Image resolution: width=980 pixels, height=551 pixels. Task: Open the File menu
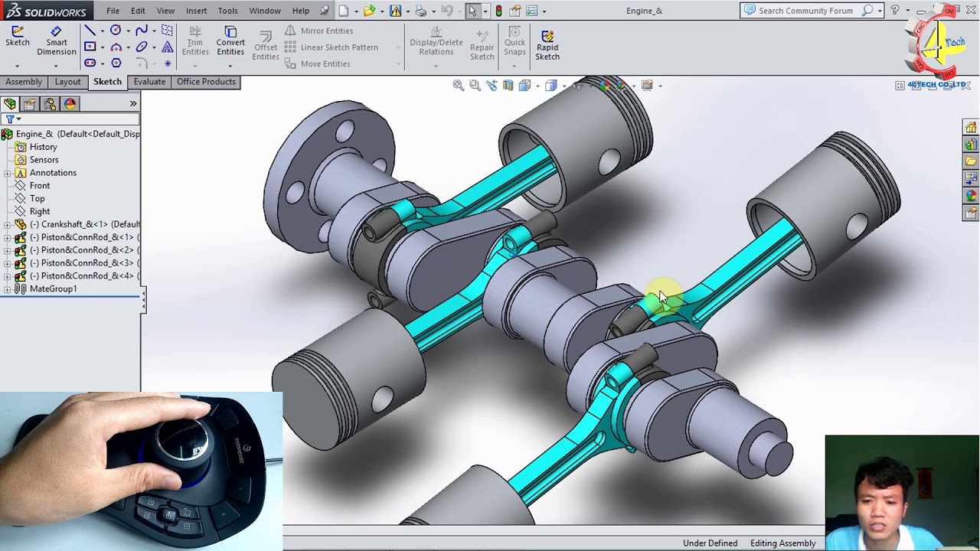point(113,11)
